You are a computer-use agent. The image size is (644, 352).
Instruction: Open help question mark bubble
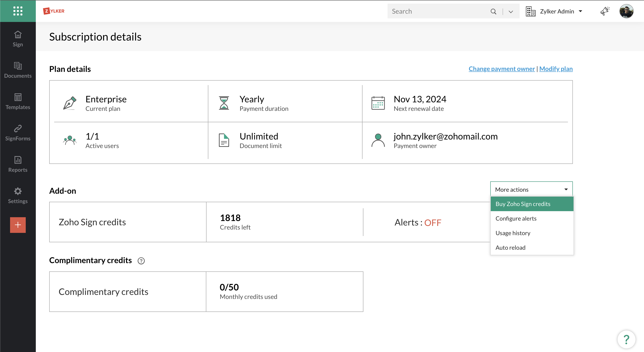click(626, 339)
